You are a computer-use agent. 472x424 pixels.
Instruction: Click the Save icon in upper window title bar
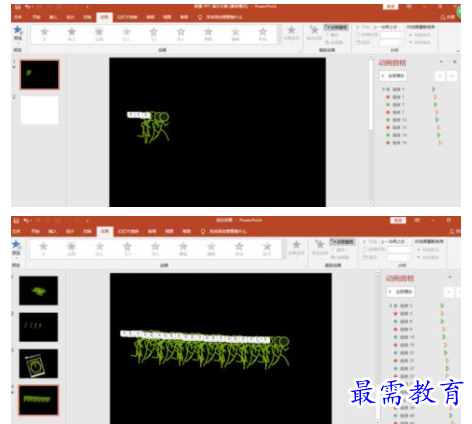coord(18,6)
